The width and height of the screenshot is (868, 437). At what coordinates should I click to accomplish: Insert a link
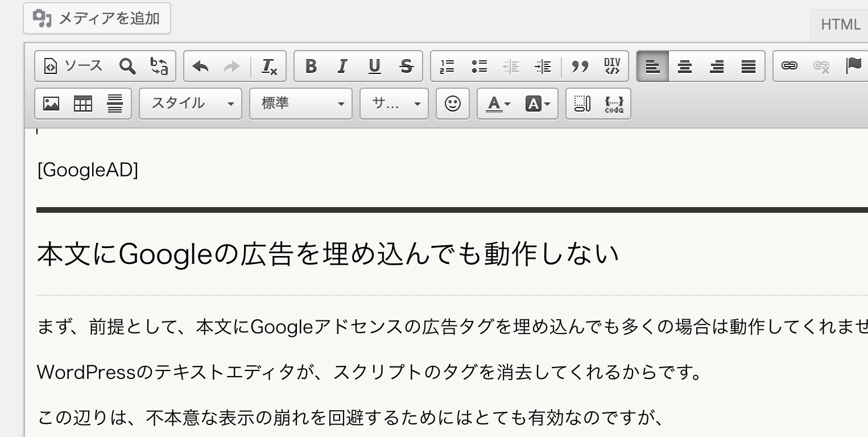click(x=790, y=66)
